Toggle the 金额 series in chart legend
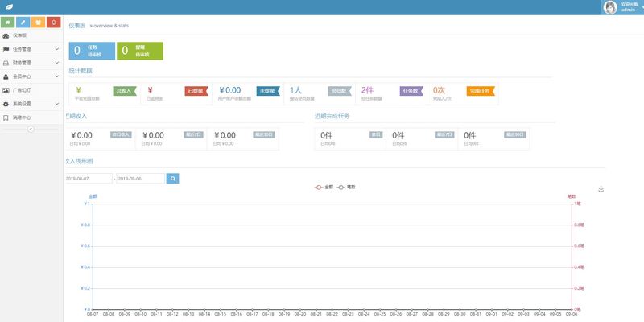644x322 pixels. [324, 187]
